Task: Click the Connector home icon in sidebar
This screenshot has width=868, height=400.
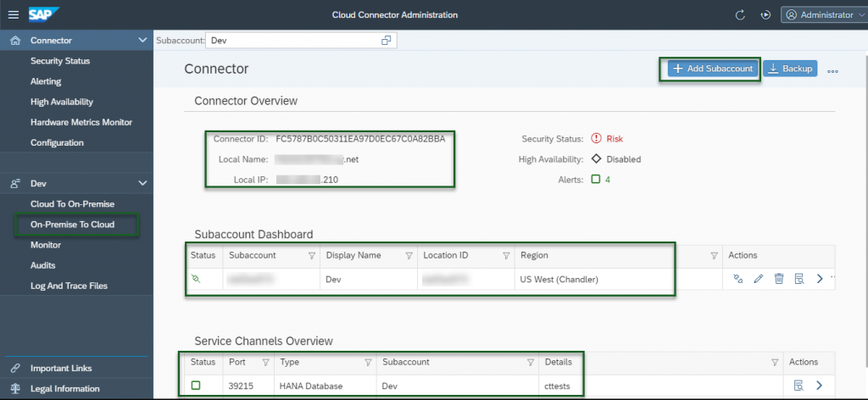Action: point(15,41)
